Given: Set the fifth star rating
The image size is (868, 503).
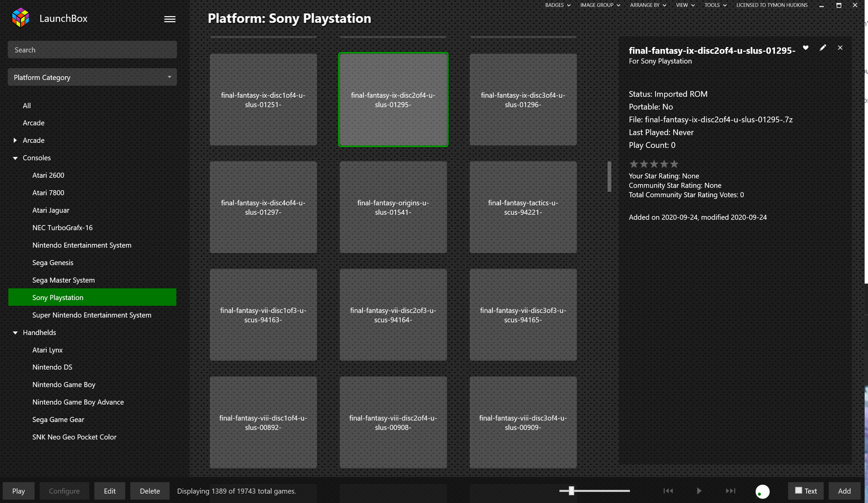Looking at the screenshot, I should coord(674,164).
